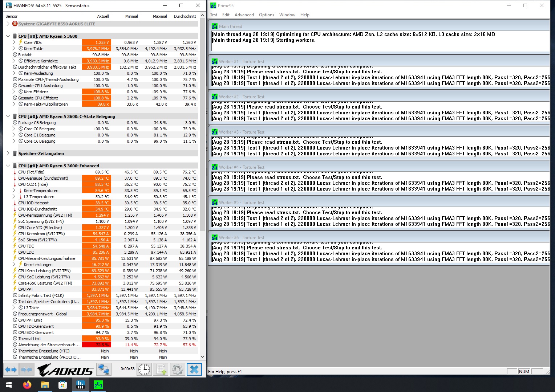Activate the Main thread window title bar

(x=380, y=26)
